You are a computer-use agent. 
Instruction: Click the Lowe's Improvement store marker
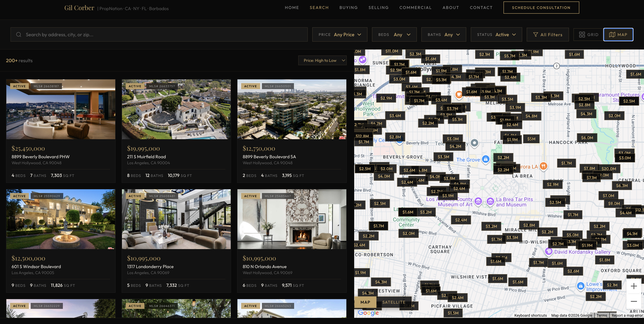[x=581, y=286]
